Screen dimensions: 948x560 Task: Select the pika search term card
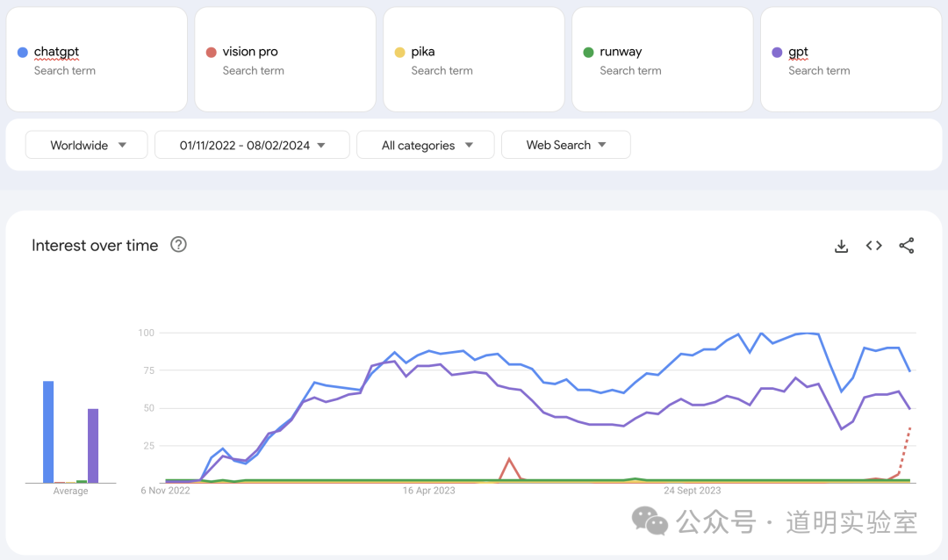click(474, 60)
